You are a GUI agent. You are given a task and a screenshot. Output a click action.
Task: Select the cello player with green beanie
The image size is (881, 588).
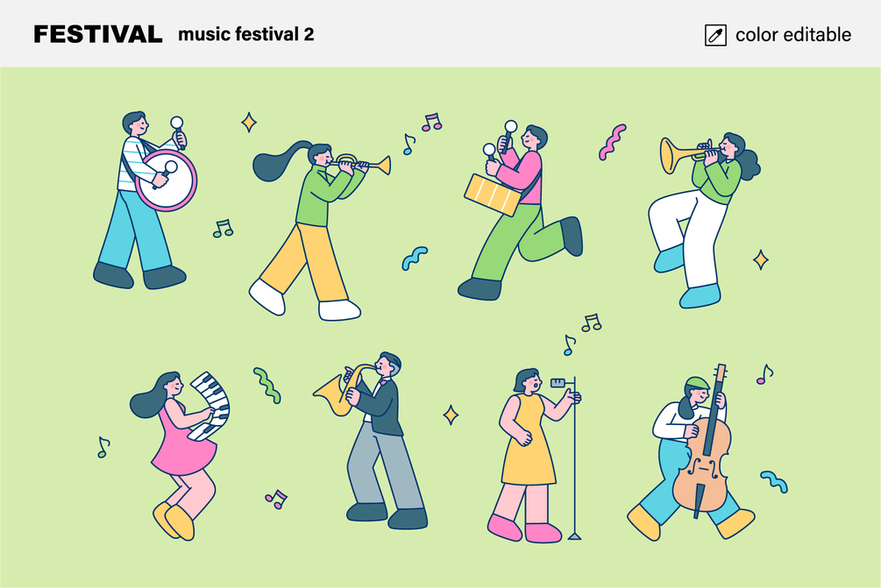pos(691,453)
